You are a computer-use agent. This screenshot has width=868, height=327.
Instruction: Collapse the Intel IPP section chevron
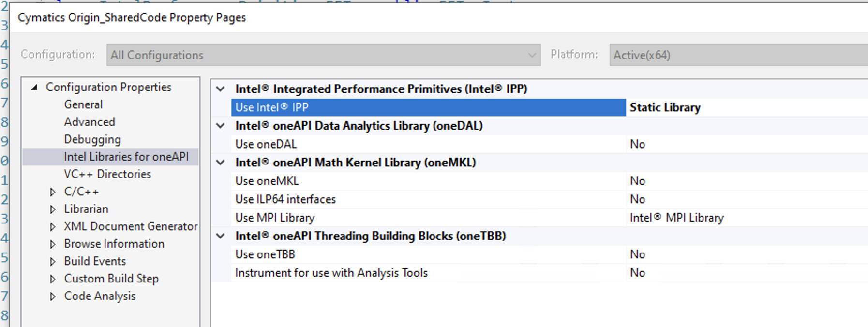click(221, 89)
